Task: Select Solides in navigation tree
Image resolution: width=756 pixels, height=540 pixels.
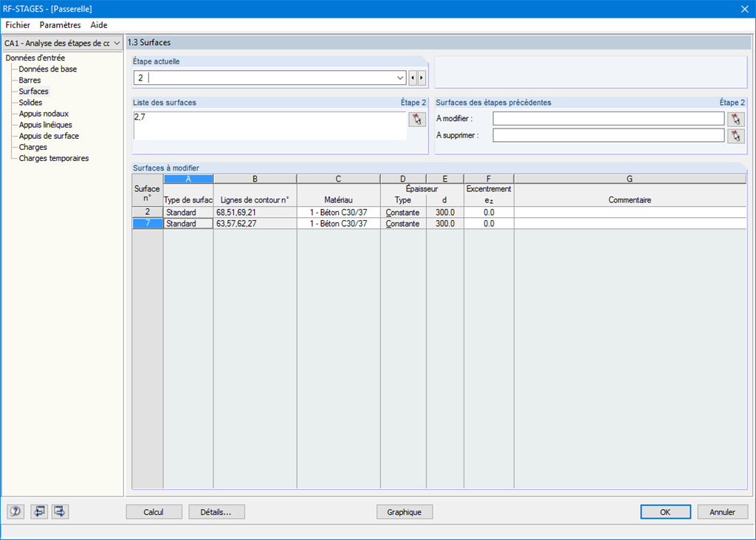Action: (30, 102)
